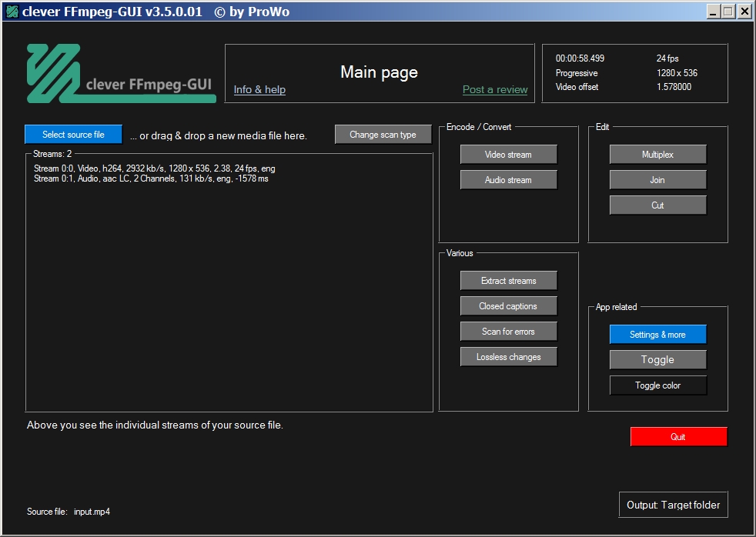
Task: Click the clever FFmpeg-GUI logo
Action: coord(121,73)
